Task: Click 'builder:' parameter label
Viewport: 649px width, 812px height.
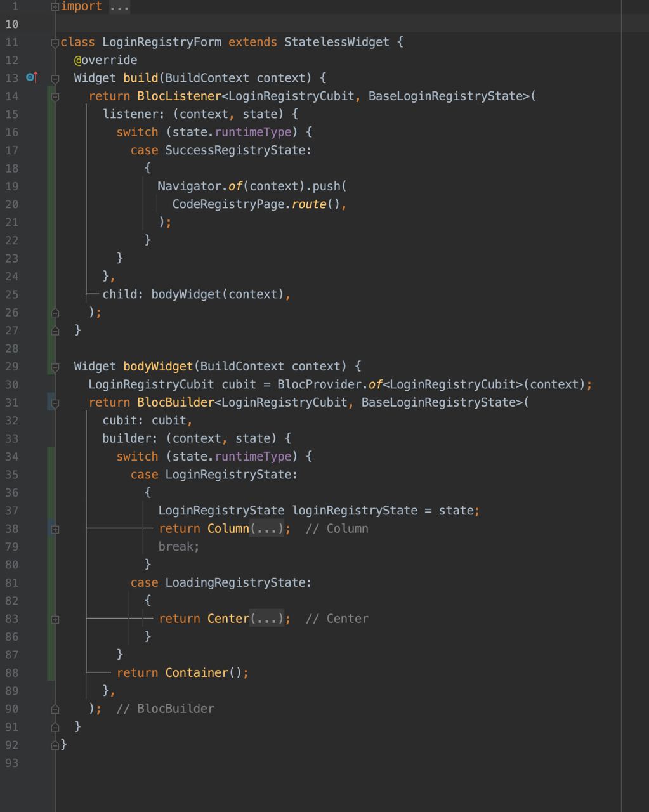Action: 130,438
